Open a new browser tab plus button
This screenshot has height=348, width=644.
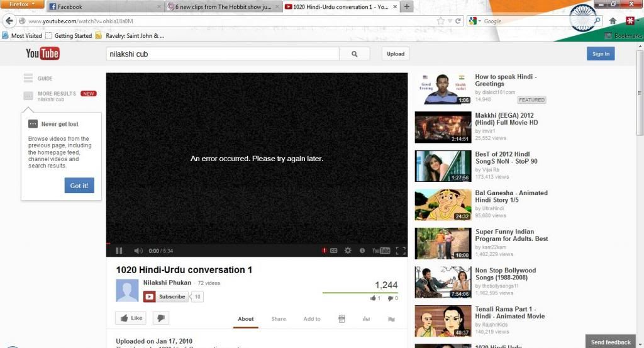pos(407,6)
